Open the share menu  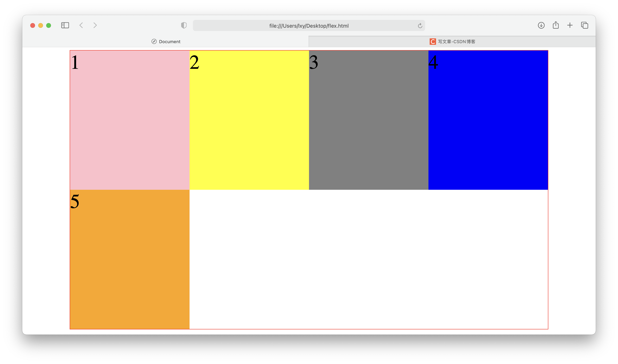click(x=556, y=25)
